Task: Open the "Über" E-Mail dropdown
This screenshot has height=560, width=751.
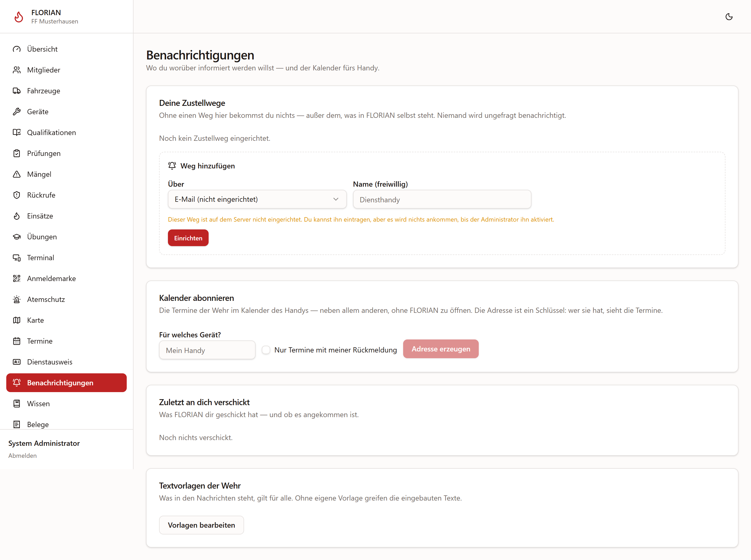Action: point(257,199)
